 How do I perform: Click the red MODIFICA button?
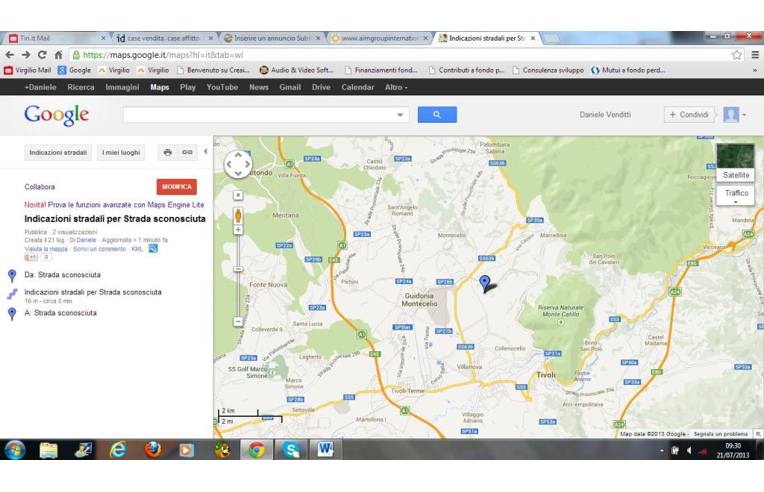click(x=177, y=187)
